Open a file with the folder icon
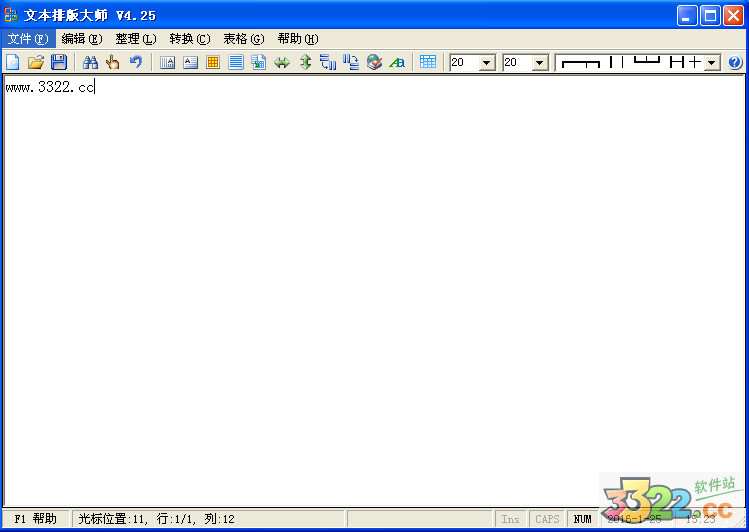Viewport: 749px width, 532px height. point(36,62)
